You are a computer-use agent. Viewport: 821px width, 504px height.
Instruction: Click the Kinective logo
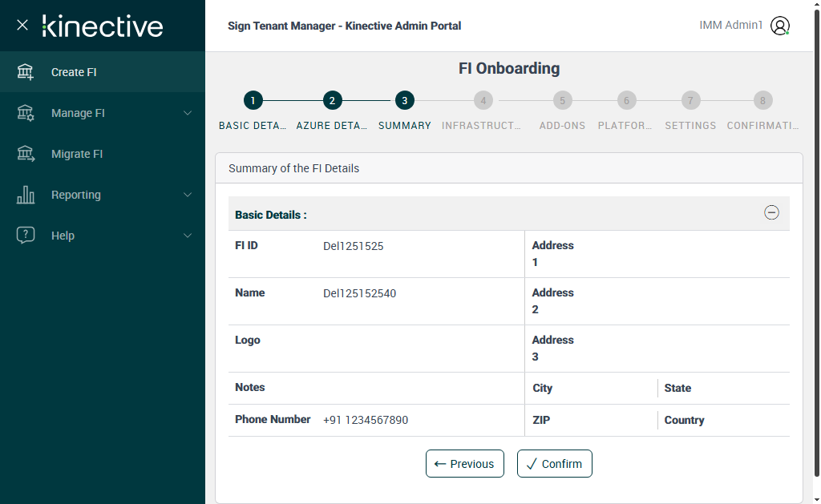103,26
